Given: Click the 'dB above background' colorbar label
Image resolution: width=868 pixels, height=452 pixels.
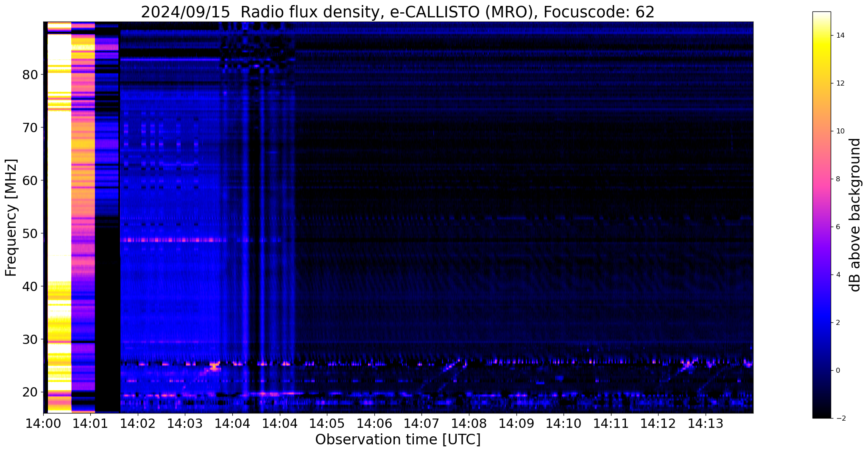Looking at the screenshot, I should [855, 215].
